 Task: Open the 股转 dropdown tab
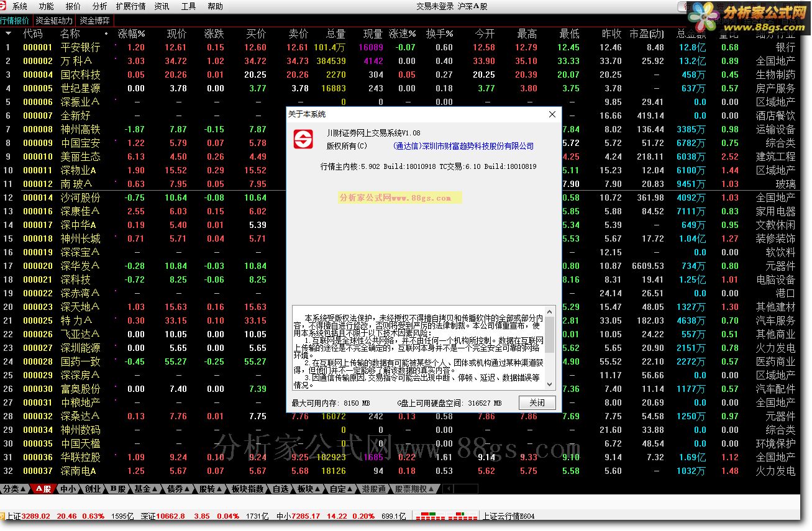[211, 489]
